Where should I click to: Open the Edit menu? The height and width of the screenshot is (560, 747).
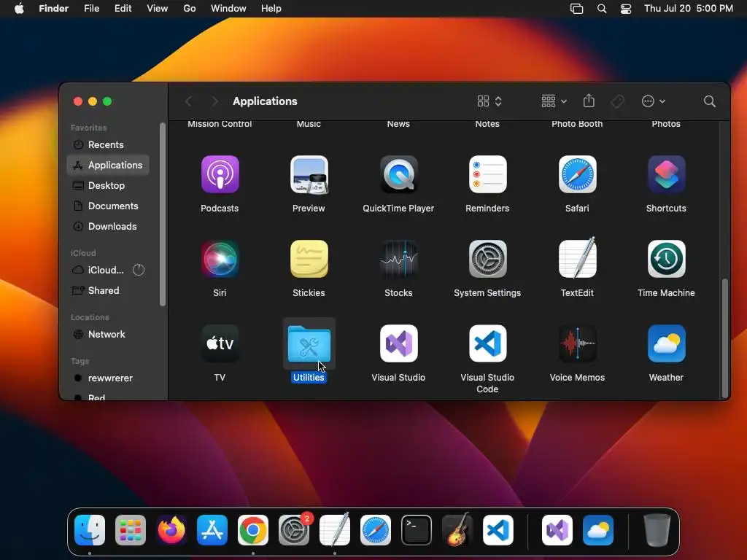[x=123, y=9]
